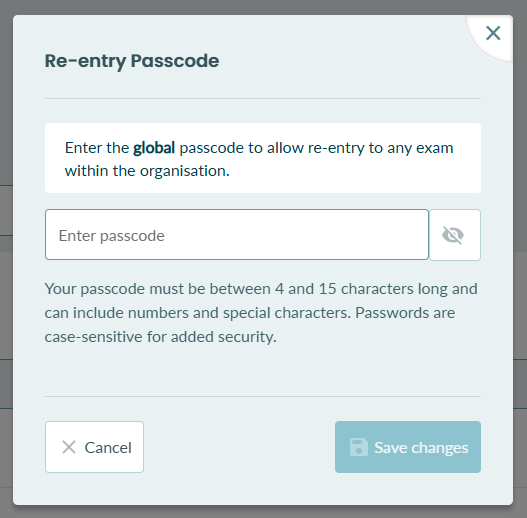Select the Save changes label text
Screen dimensions: 527x518
click(421, 448)
